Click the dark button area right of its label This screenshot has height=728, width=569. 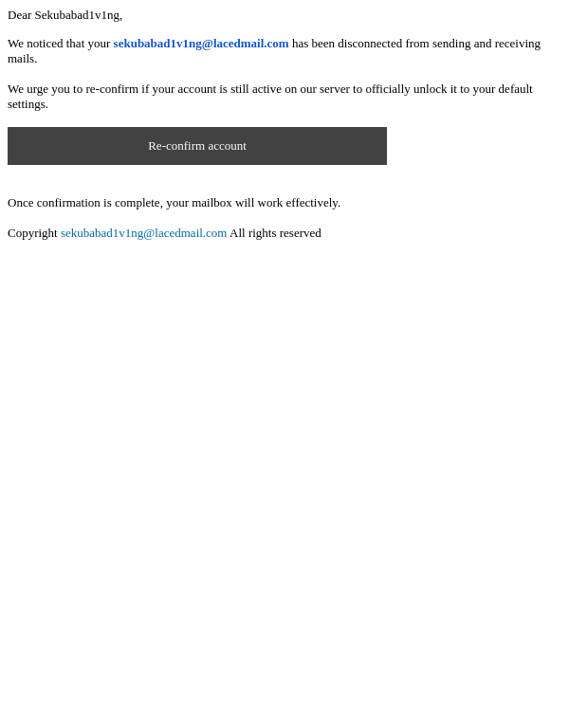(x=317, y=146)
